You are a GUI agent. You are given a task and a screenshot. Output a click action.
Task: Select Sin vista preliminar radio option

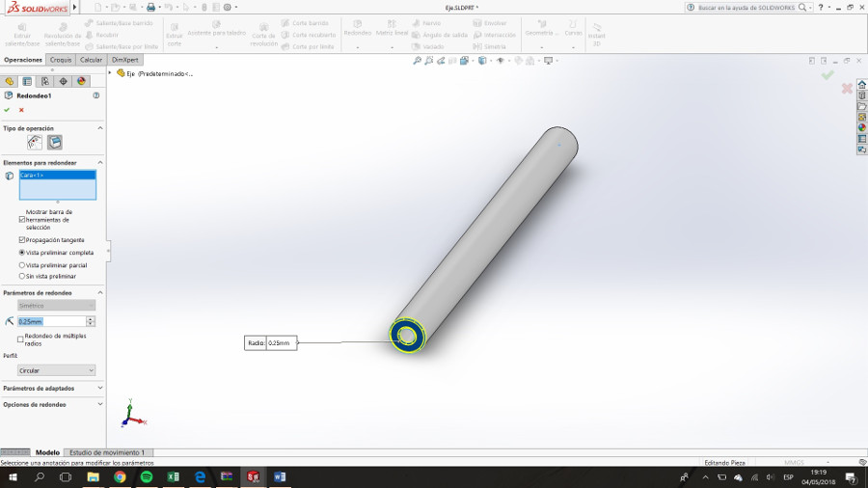pos(22,276)
